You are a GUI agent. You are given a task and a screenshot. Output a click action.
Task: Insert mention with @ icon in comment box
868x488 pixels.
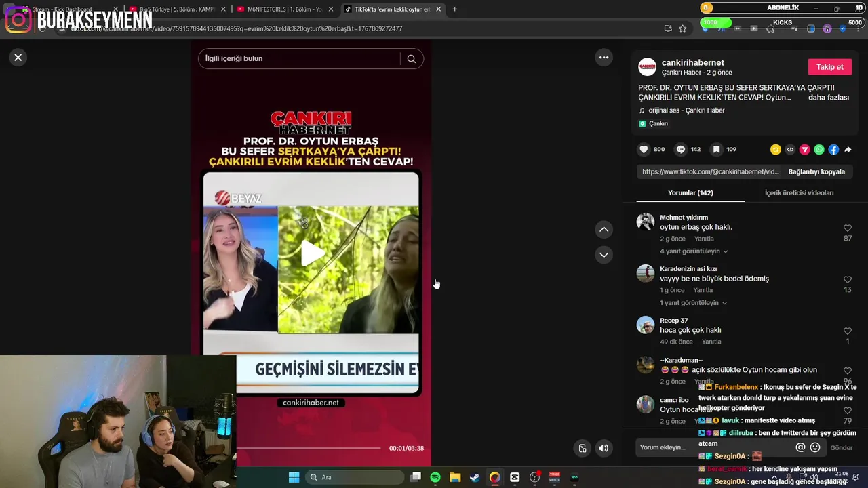coord(800,447)
